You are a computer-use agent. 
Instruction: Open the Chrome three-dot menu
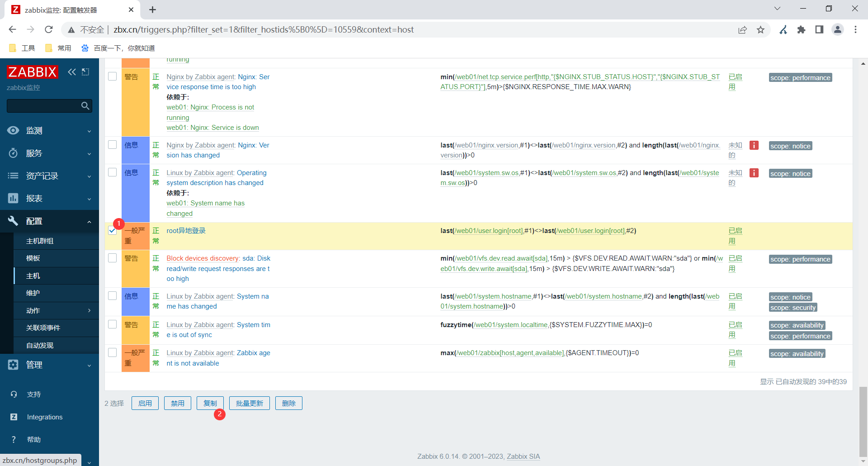coord(855,29)
